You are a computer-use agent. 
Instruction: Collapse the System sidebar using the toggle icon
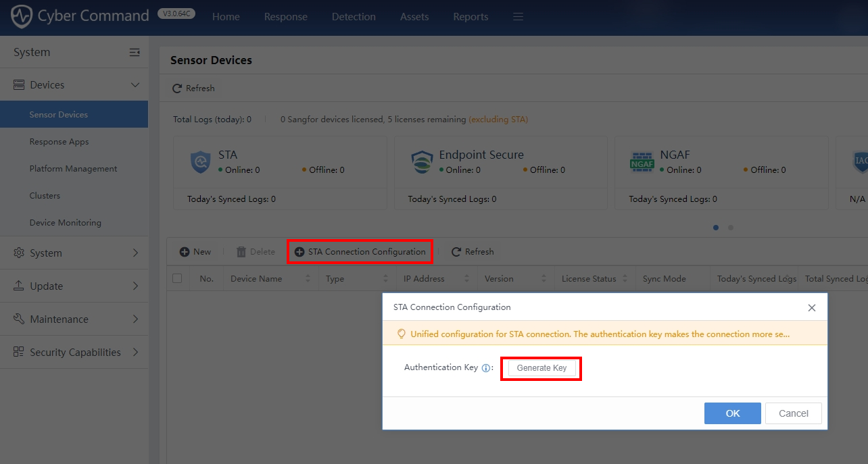[135, 52]
